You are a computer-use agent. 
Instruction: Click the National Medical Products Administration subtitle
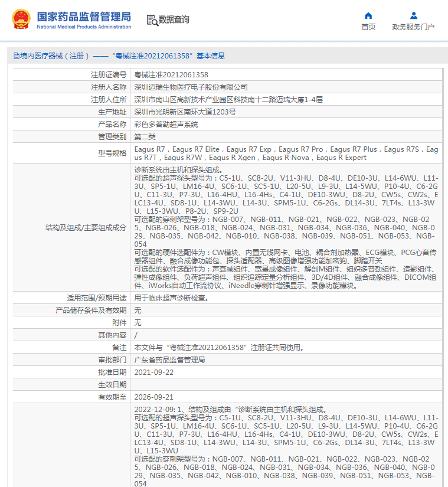click(84, 27)
